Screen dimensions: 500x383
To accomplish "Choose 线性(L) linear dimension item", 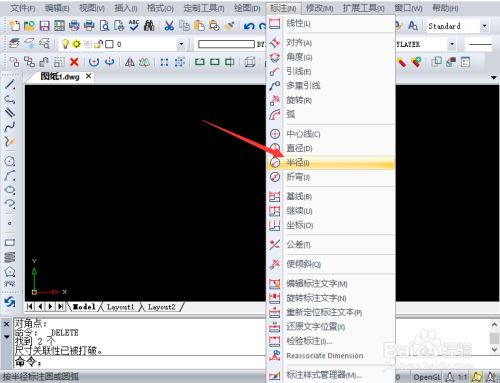I will [x=331, y=24].
